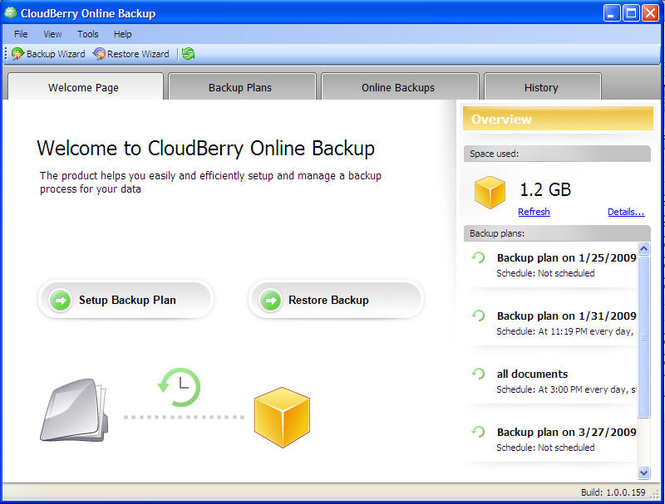Viewport: 665px width, 504px height.
Task: Click run icon for Backup plan on 1/31/2009
Action: click(x=478, y=315)
